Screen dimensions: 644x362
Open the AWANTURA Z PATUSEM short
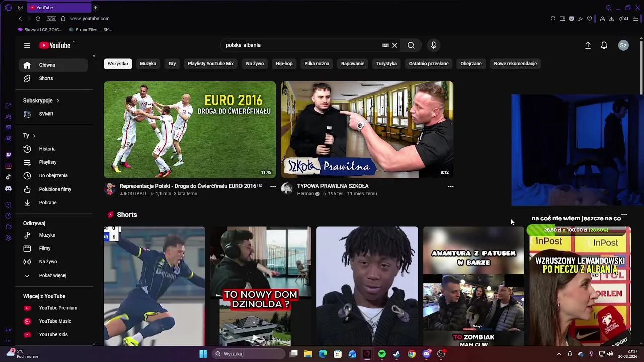tap(473, 286)
